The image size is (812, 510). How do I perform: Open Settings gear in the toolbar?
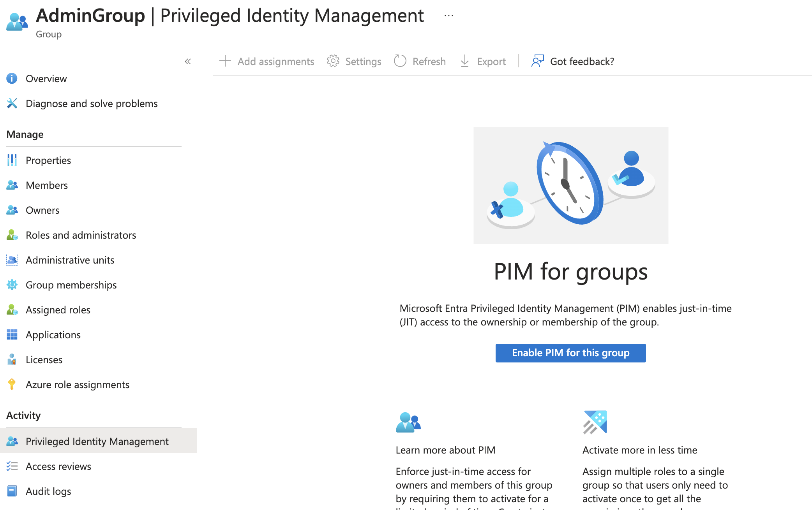tap(333, 61)
